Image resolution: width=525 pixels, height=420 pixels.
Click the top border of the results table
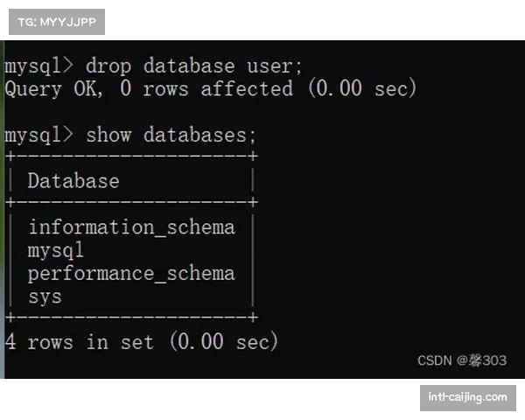click(x=131, y=157)
